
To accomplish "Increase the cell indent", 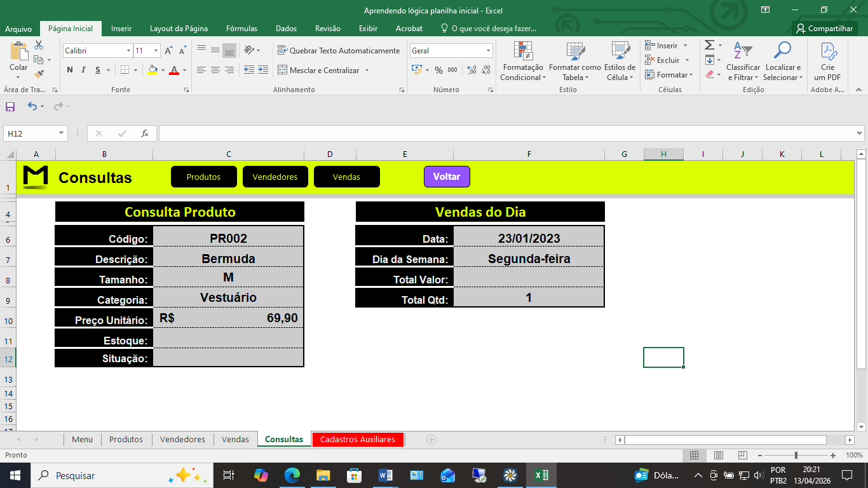I will [262, 70].
